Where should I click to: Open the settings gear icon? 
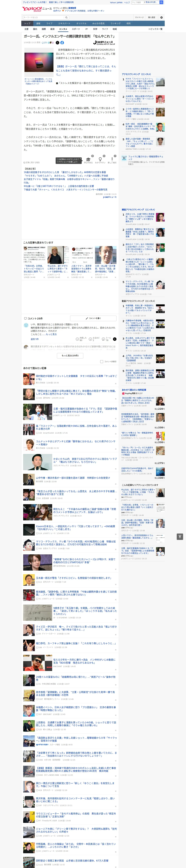(161, 18)
